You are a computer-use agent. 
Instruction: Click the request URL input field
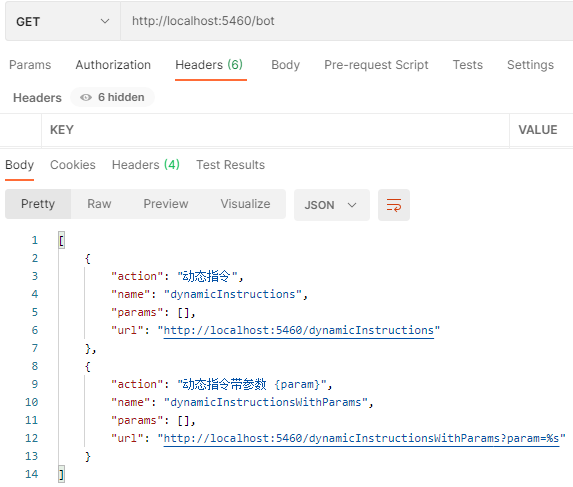coord(346,21)
